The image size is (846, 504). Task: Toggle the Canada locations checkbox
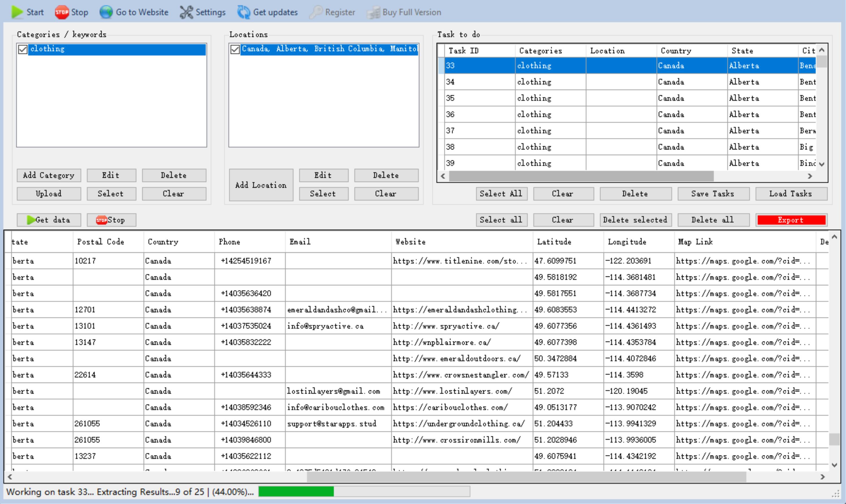(235, 50)
